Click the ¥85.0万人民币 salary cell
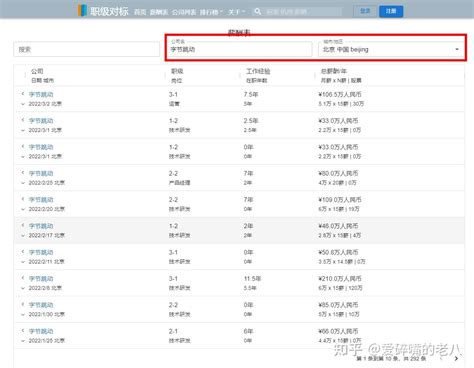This screenshot has height=368, width=474. click(x=338, y=305)
